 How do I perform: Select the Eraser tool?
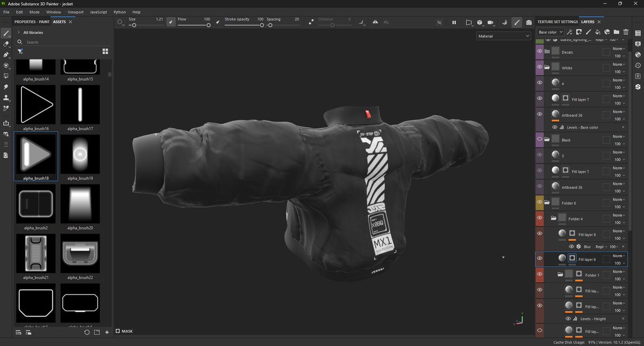click(x=6, y=44)
